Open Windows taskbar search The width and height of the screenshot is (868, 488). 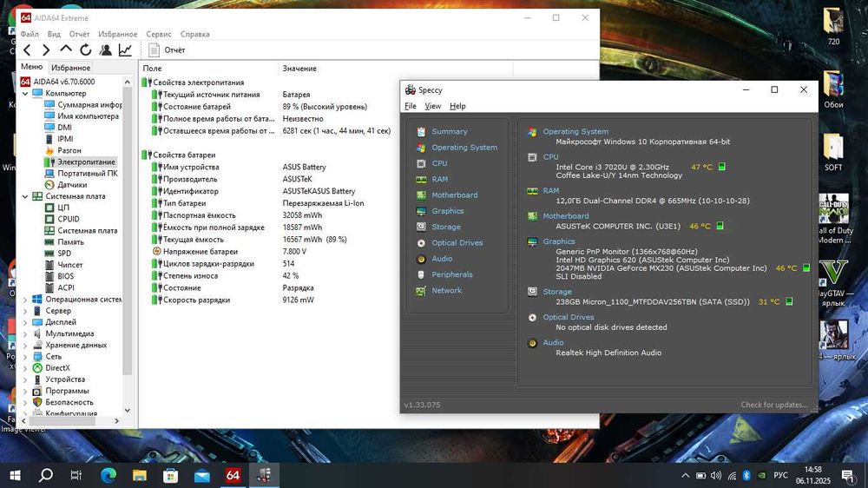(46, 475)
